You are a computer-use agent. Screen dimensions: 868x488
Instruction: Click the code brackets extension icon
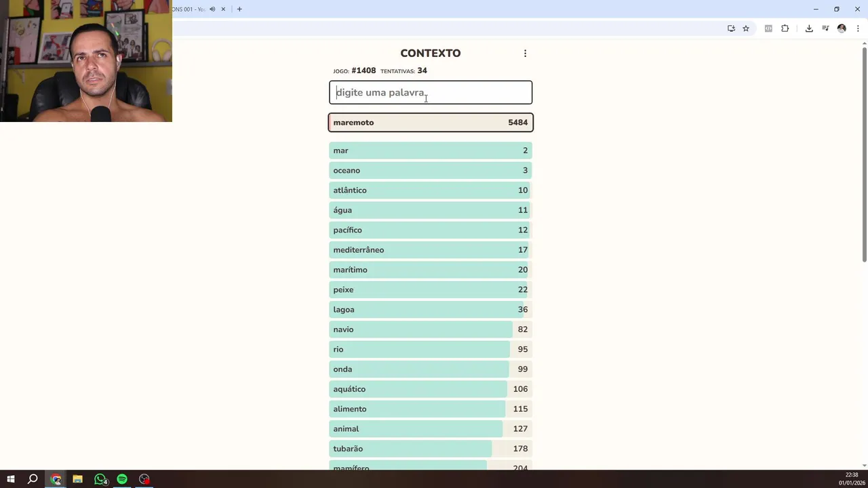pyautogui.click(x=768, y=28)
